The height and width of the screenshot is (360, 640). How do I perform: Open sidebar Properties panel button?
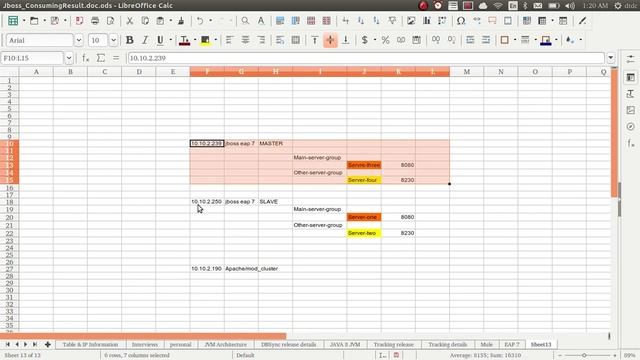click(x=631, y=77)
